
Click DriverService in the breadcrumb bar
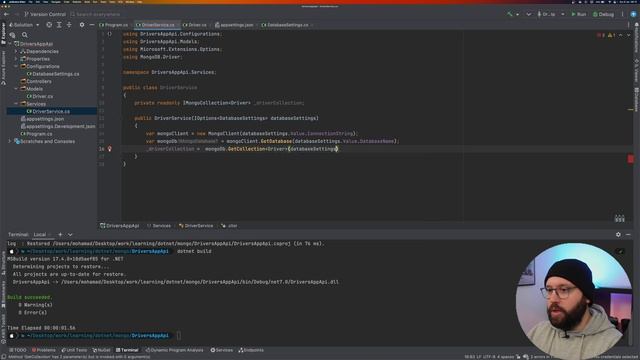pyautogui.click(x=196, y=226)
